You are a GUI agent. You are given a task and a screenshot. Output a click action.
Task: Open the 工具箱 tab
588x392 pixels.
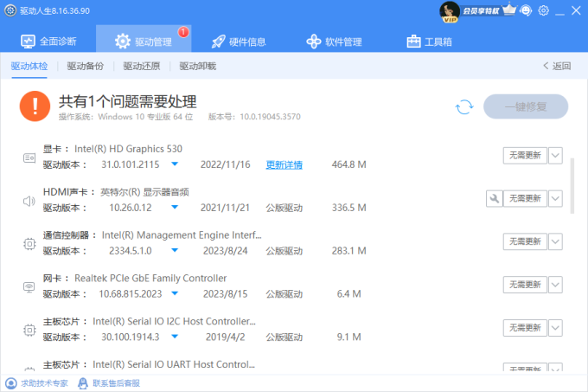(x=430, y=42)
